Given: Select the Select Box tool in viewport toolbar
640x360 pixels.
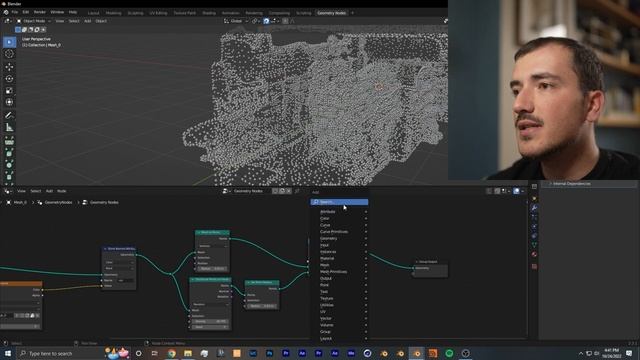Looking at the screenshot, I should click(9, 42).
